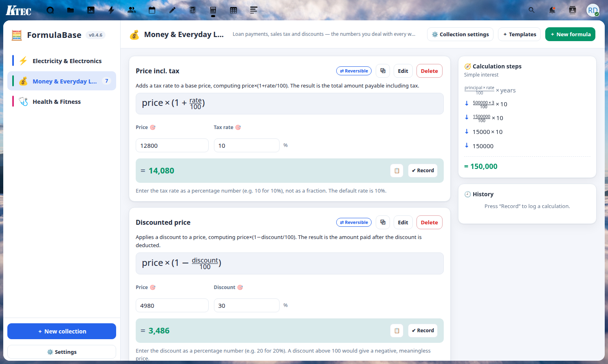
Task: Click the KTEC logo
Action: pyautogui.click(x=18, y=10)
